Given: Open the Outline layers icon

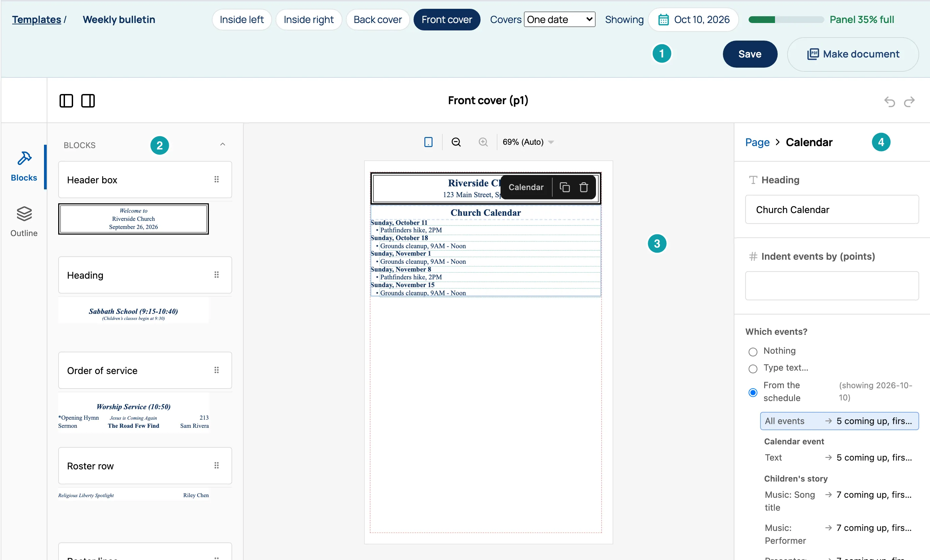Looking at the screenshot, I should click(24, 214).
